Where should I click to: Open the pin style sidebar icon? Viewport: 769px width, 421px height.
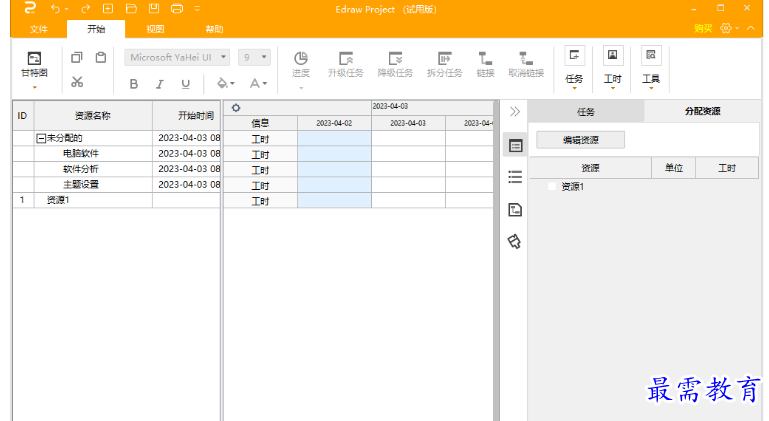[514, 241]
